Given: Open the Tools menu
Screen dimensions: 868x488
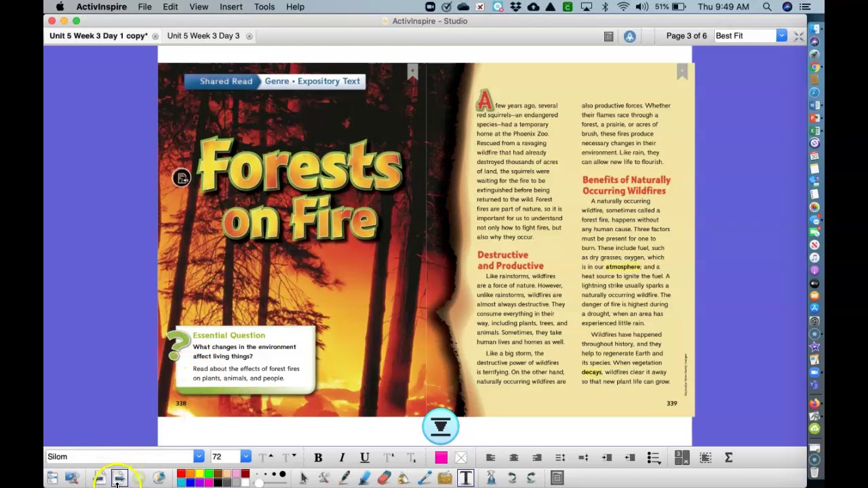Looking at the screenshot, I should coord(264,7).
